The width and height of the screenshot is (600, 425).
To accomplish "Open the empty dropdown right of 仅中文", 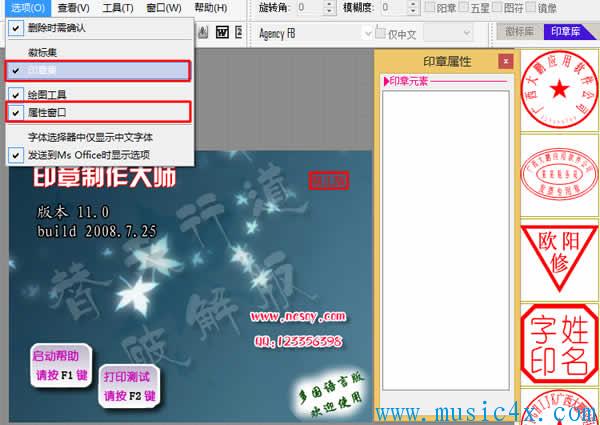I will pyautogui.click(x=448, y=33).
